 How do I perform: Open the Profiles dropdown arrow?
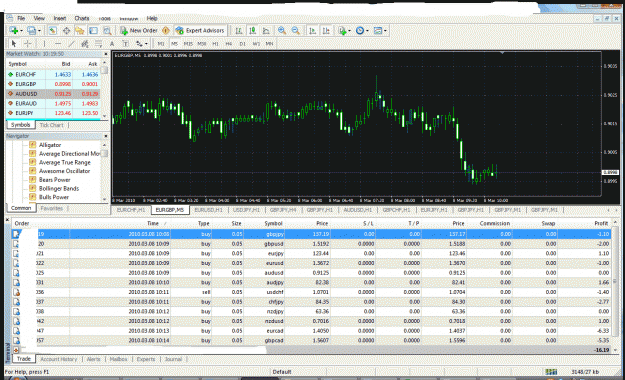click(x=39, y=31)
